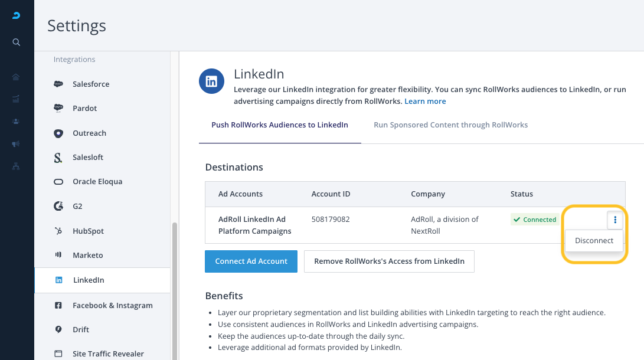Open Salesforce integration settings
This screenshot has width=644, height=360.
pos(91,84)
